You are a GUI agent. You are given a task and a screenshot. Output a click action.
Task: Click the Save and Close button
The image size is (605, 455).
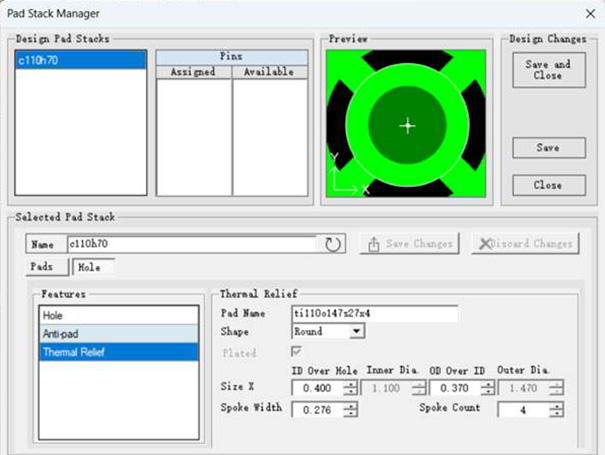[549, 70]
